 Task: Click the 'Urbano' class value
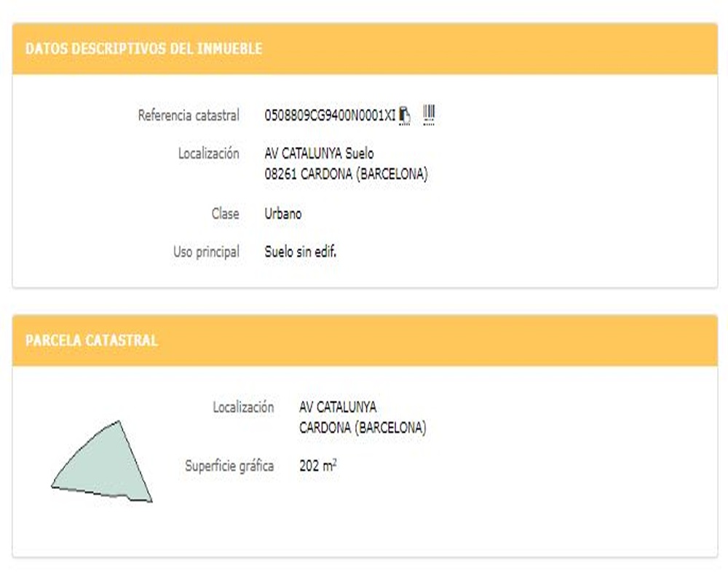(x=283, y=214)
